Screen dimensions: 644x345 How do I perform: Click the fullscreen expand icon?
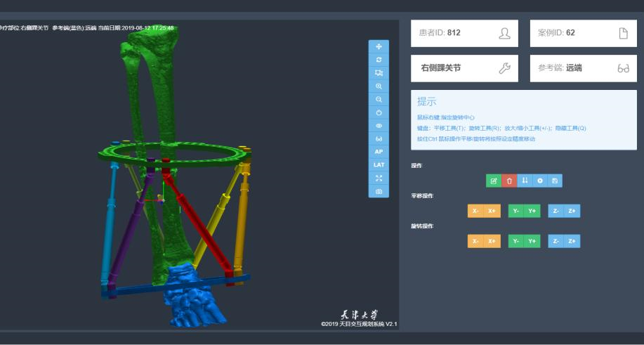click(x=379, y=178)
